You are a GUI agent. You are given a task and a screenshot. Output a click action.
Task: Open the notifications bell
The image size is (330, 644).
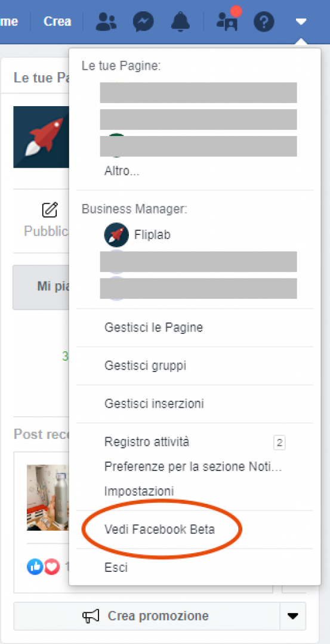coord(180,22)
